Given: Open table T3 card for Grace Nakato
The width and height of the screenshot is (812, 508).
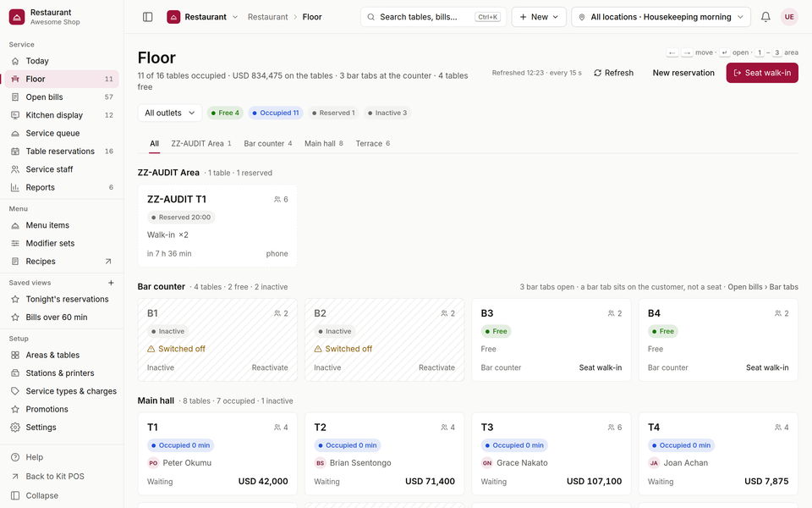Looking at the screenshot, I should pyautogui.click(x=551, y=454).
